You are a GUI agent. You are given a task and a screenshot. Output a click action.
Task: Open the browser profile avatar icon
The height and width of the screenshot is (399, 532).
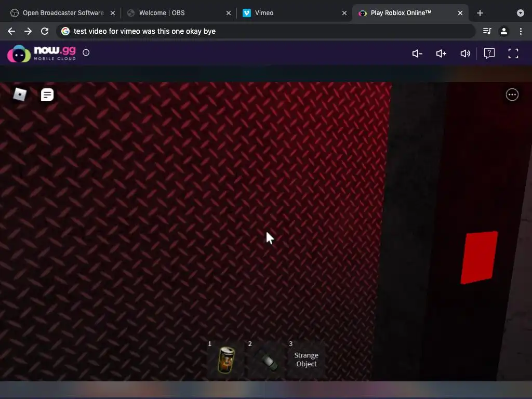(504, 31)
